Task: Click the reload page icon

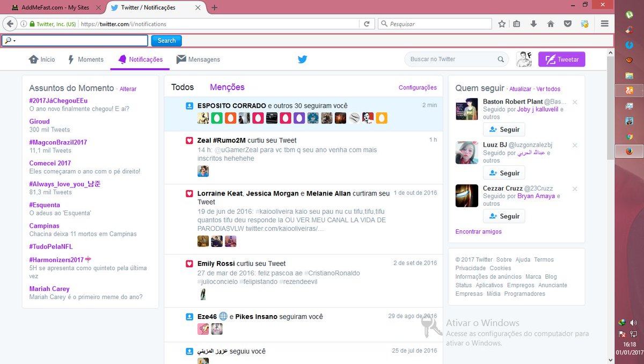Action: [367, 24]
